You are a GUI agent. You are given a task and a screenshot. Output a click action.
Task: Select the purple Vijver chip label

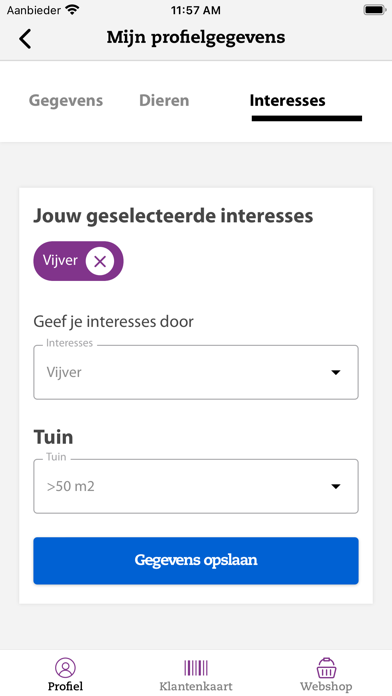point(60,260)
